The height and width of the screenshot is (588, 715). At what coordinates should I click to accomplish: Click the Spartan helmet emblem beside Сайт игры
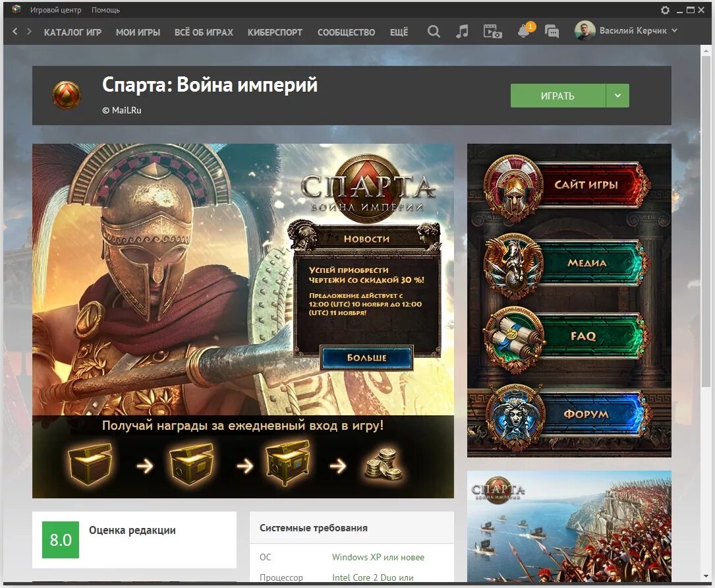pyautogui.click(x=514, y=188)
